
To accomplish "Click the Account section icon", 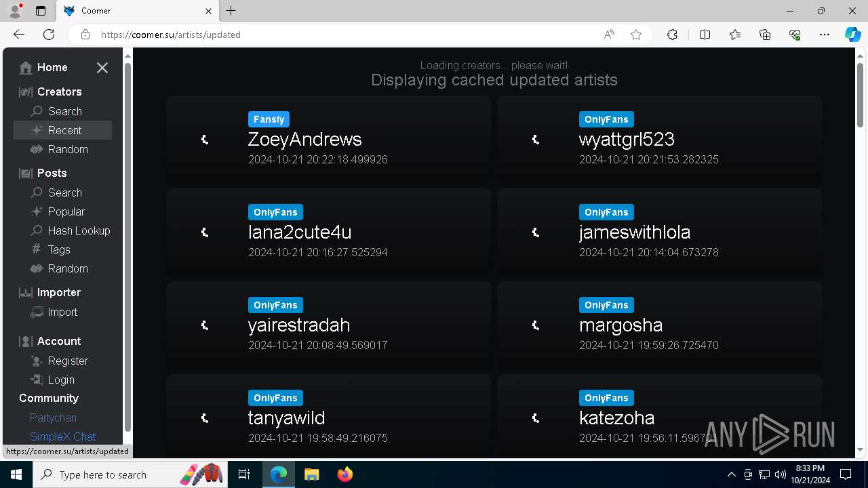I will tap(26, 342).
